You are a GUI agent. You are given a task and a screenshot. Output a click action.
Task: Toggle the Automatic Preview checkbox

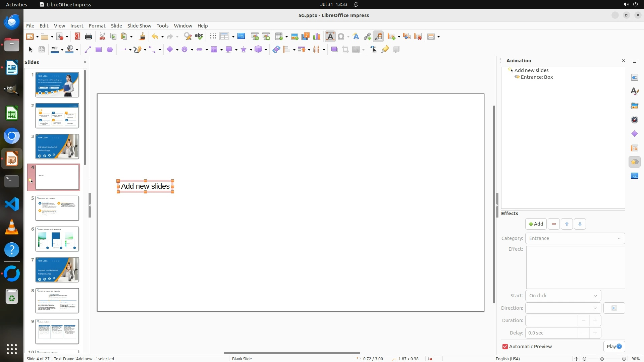point(505,347)
